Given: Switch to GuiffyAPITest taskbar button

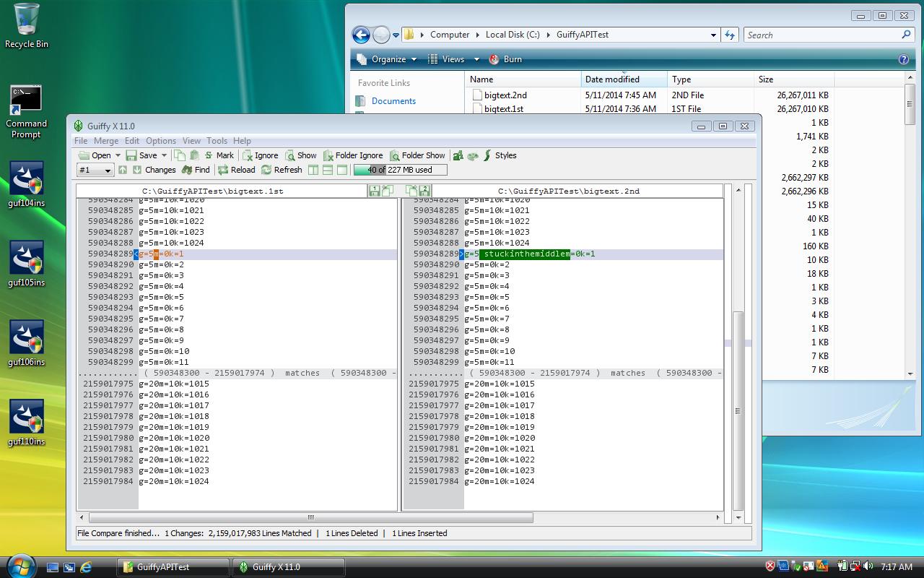Looking at the screenshot, I should tap(173, 567).
